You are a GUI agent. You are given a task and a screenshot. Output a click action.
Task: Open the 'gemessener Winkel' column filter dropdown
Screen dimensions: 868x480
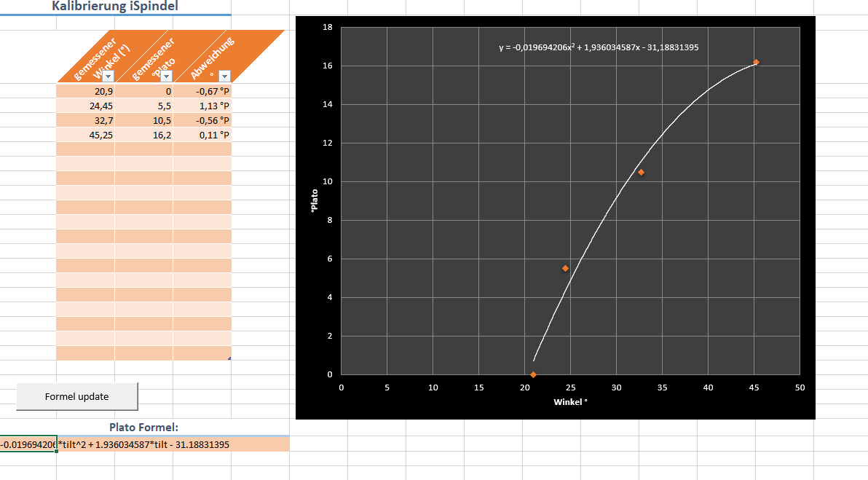coord(108,76)
